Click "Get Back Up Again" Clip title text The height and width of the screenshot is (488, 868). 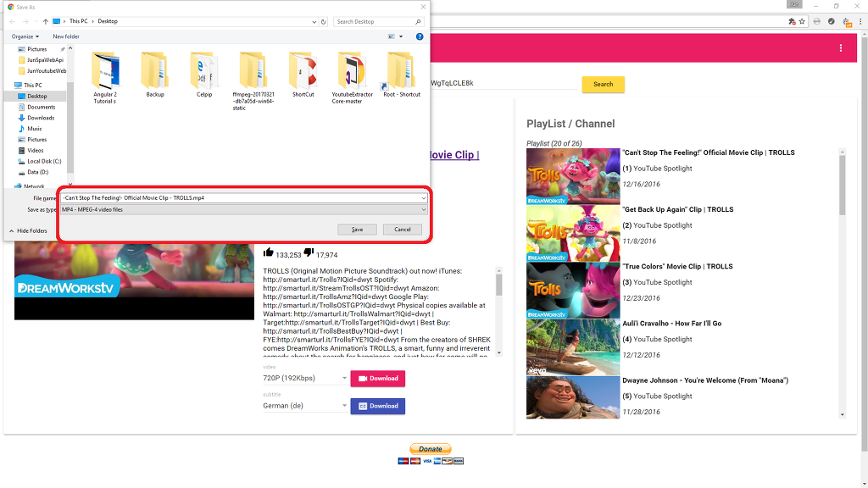click(x=678, y=210)
